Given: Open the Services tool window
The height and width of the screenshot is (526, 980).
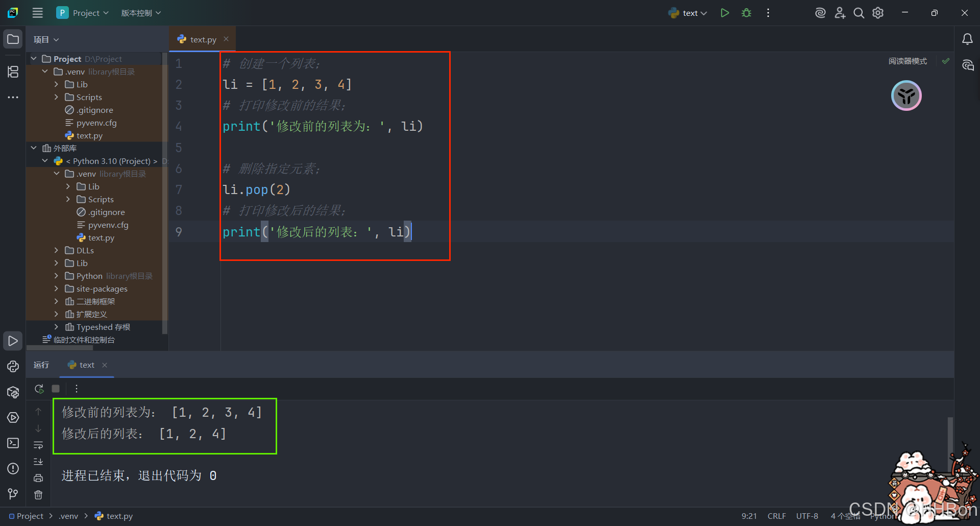Looking at the screenshot, I should tap(13, 418).
